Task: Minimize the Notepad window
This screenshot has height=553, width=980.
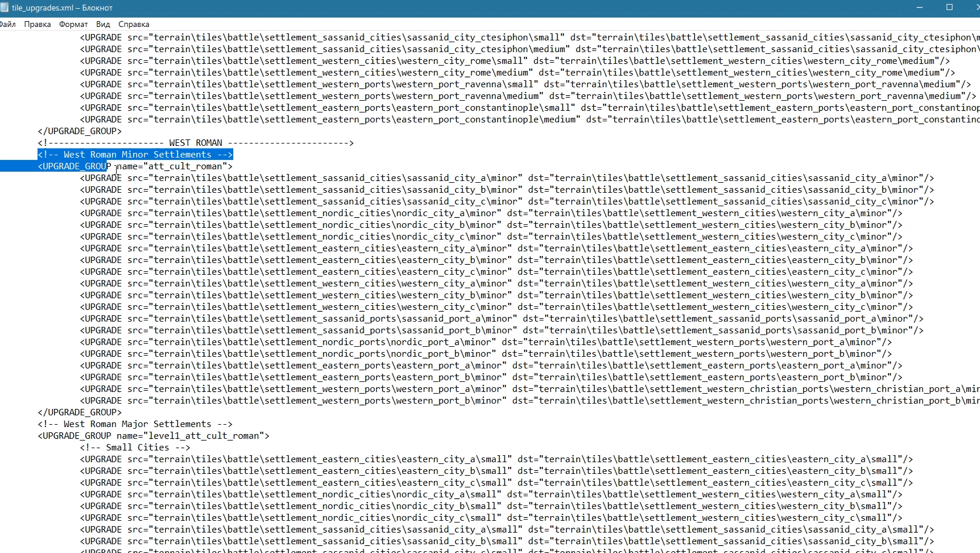Action: click(920, 8)
